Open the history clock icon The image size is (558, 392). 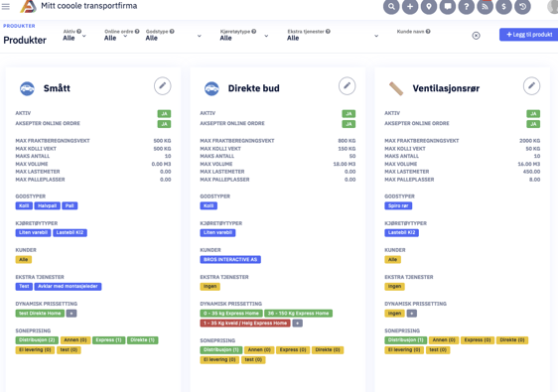pos(523,6)
